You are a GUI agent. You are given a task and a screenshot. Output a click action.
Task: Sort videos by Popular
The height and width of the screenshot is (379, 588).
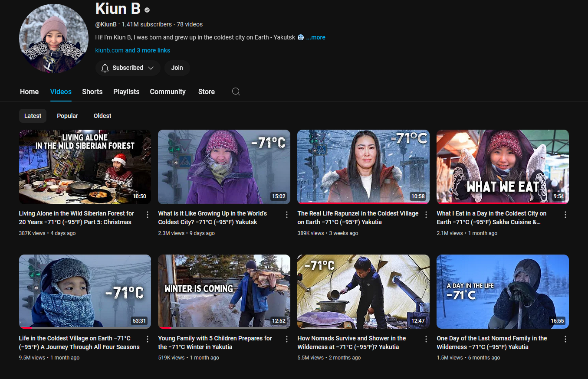(x=67, y=116)
